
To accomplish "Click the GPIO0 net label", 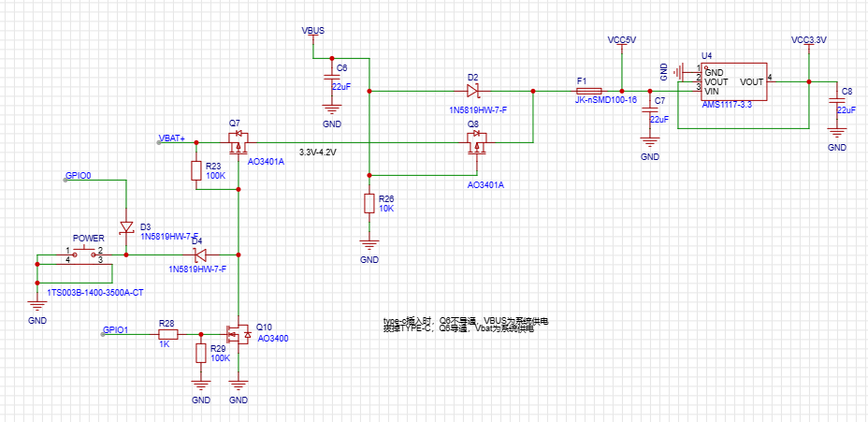I will pyautogui.click(x=78, y=176).
